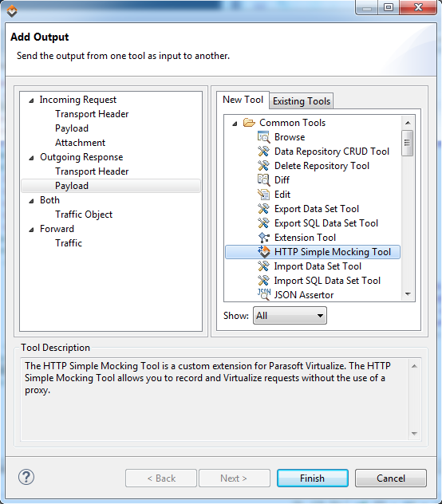Viewport: 442px width, 504px height.
Task: Open help via the question mark icon
Action: [26, 477]
